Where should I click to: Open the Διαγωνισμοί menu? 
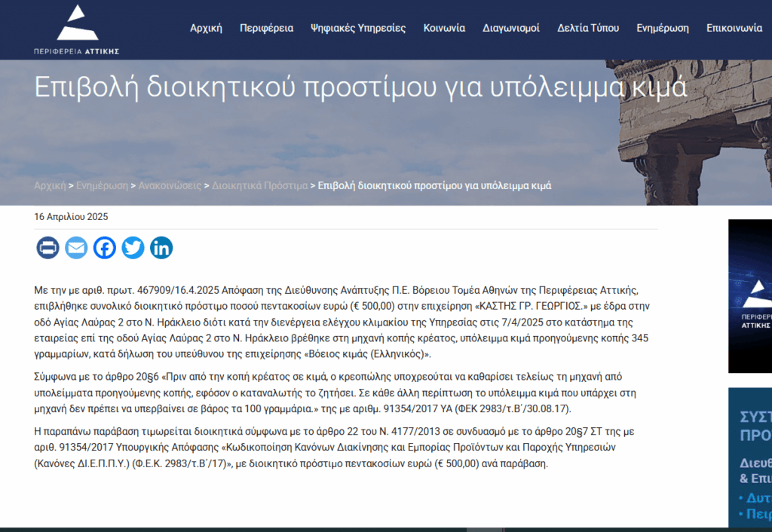pyautogui.click(x=511, y=28)
